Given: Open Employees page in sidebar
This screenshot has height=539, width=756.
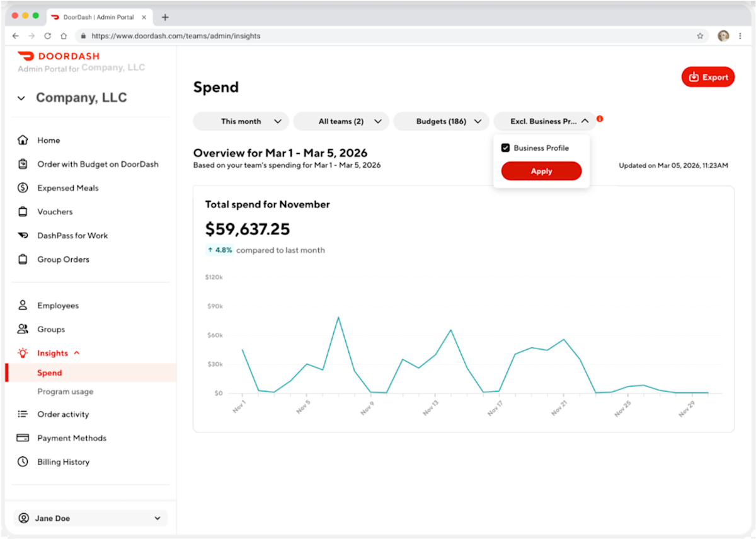Looking at the screenshot, I should (58, 306).
